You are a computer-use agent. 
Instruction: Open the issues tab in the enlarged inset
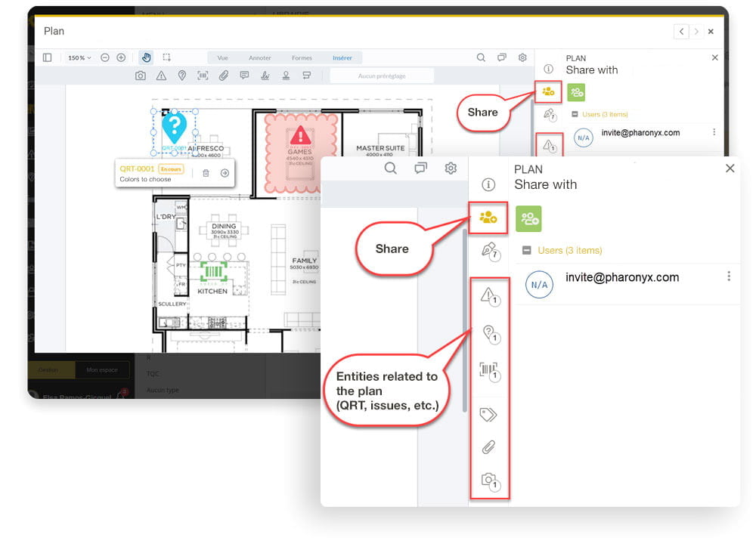pos(490,296)
